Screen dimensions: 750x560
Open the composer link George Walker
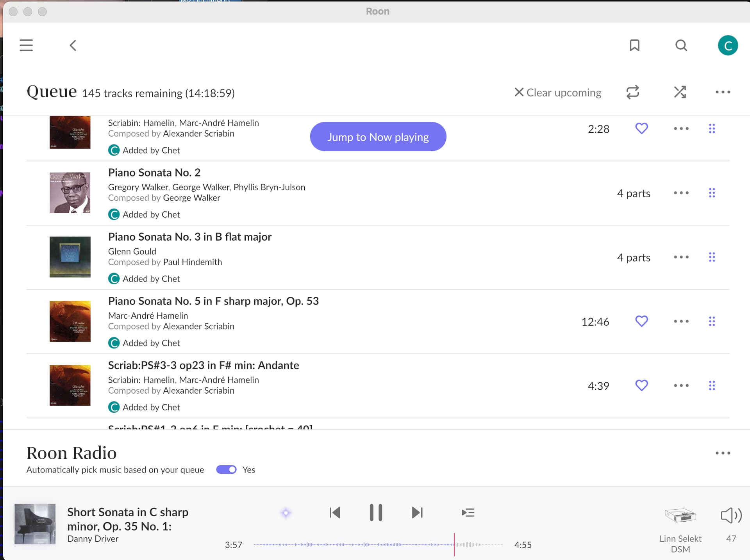191,198
